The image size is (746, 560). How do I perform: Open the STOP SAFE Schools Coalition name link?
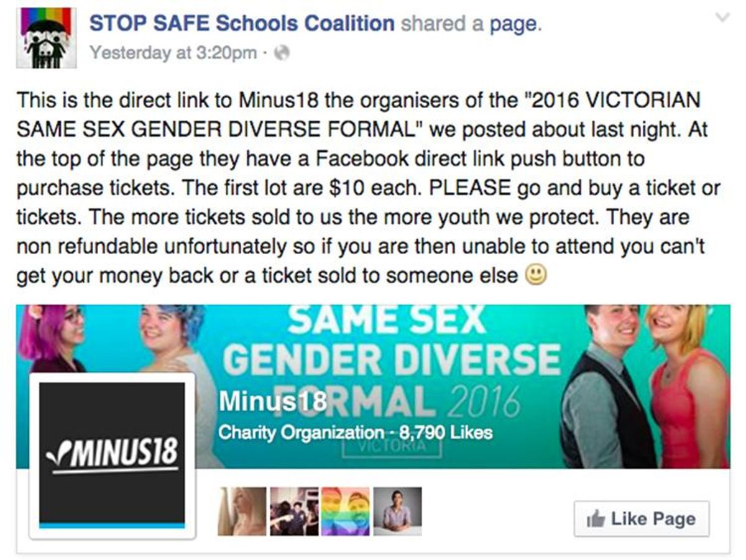pos(242,24)
